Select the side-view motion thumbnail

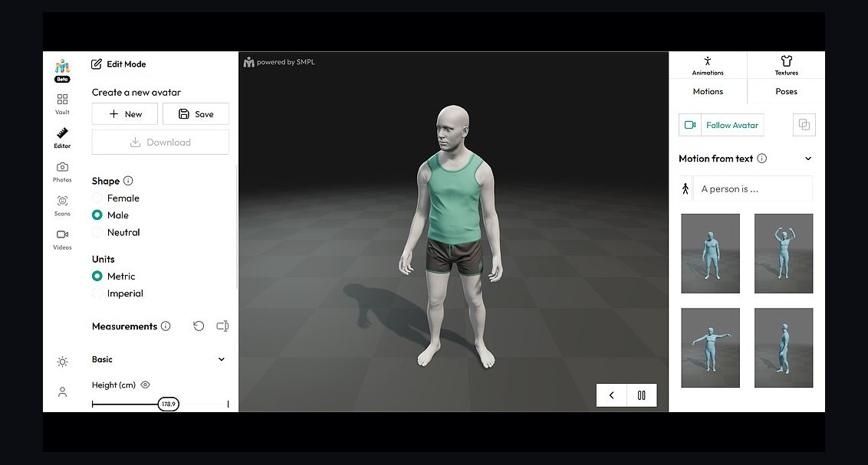[x=784, y=348]
